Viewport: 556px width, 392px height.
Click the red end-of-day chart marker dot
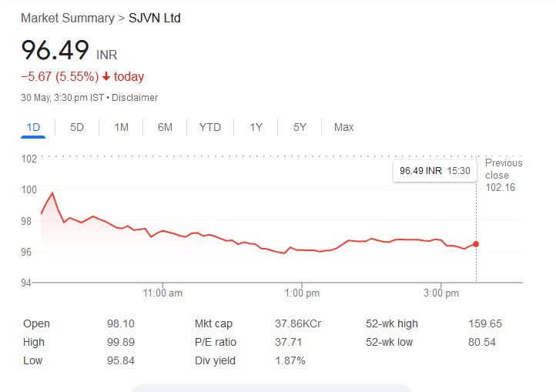[476, 244]
